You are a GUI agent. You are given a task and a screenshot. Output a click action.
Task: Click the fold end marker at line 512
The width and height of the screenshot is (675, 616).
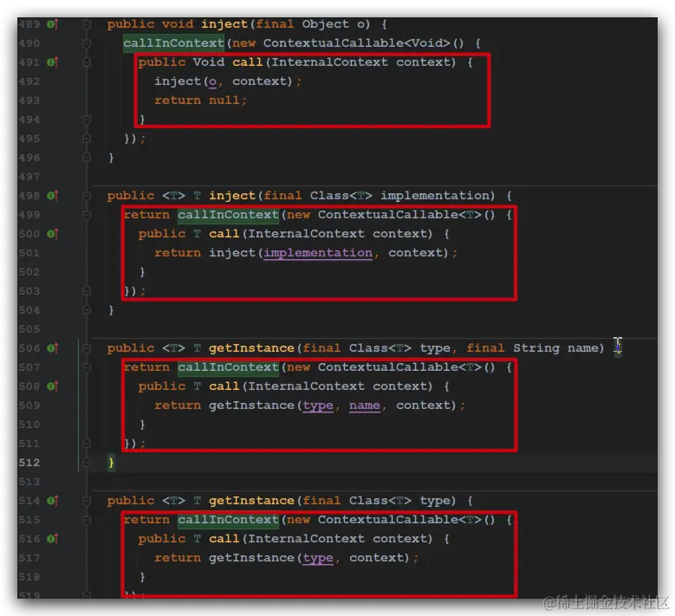click(87, 463)
